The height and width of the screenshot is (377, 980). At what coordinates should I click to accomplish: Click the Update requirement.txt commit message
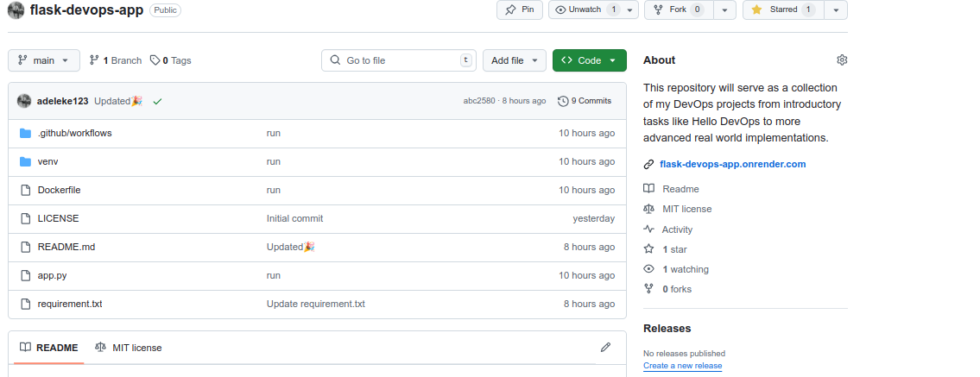click(316, 304)
